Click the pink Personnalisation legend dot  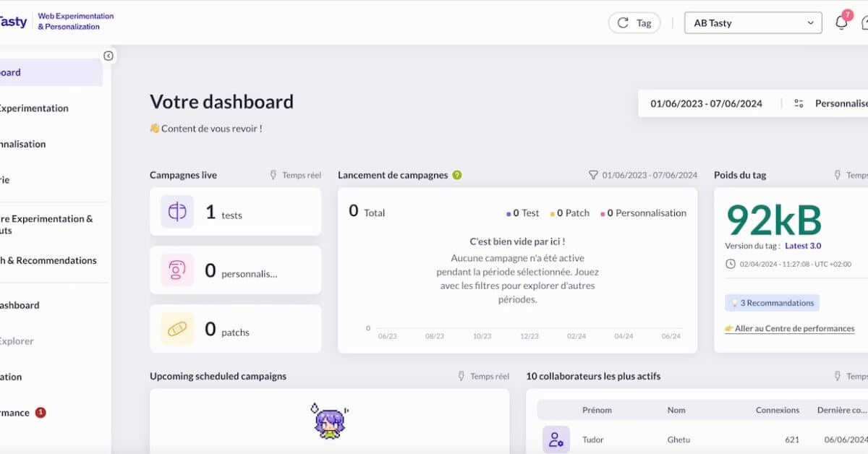pyautogui.click(x=602, y=213)
